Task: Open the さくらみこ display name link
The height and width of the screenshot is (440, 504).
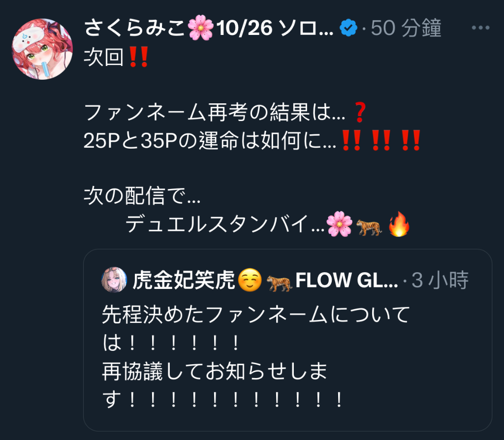Action: coord(135,28)
